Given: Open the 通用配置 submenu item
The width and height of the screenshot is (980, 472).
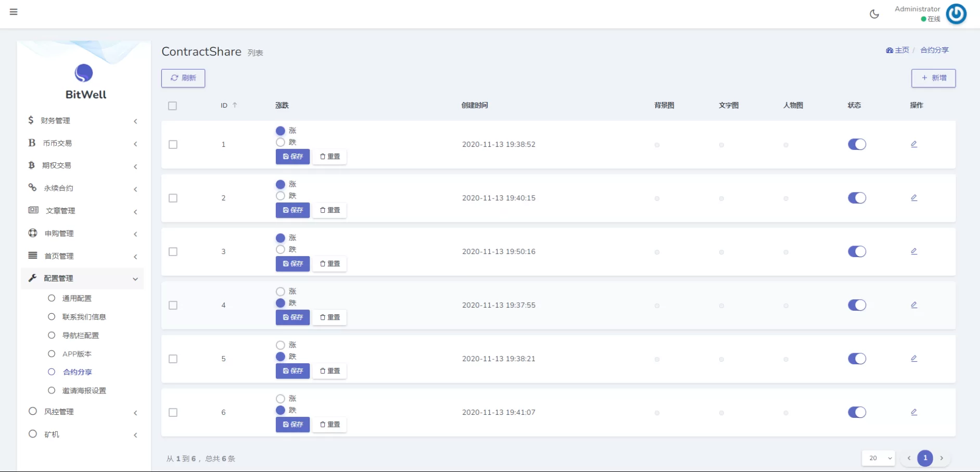Looking at the screenshot, I should (x=77, y=298).
